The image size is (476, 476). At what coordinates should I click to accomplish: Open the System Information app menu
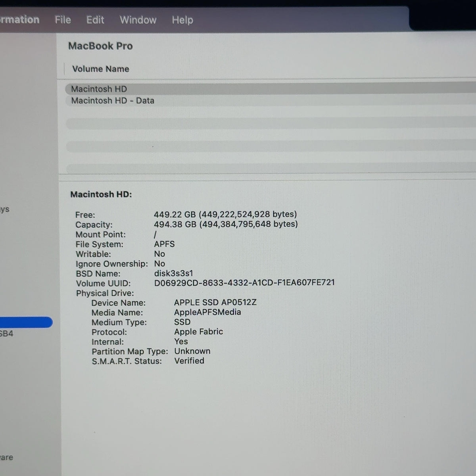pyautogui.click(x=19, y=19)
